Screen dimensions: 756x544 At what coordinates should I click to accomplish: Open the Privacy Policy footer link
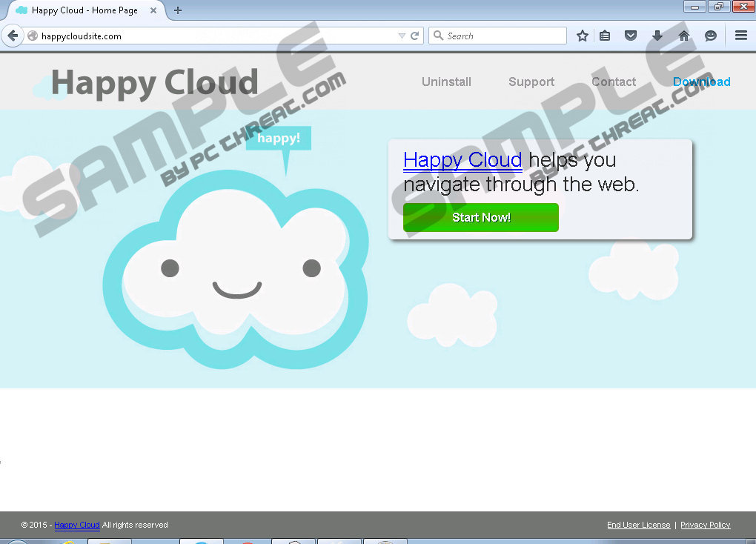[x=705, y=525]
